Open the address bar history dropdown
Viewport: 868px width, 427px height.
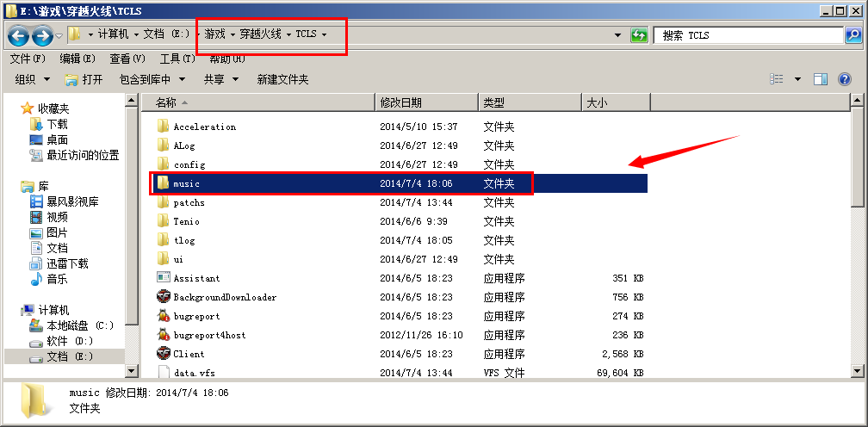pos(618,35)
